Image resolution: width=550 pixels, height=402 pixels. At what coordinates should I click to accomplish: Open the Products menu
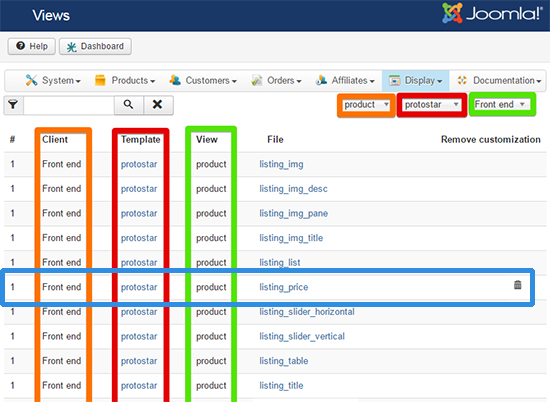click(125, 80)
